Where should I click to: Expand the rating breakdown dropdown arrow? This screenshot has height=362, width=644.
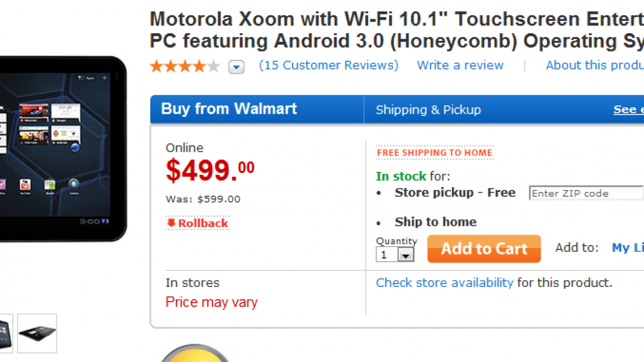coord(236,67)
